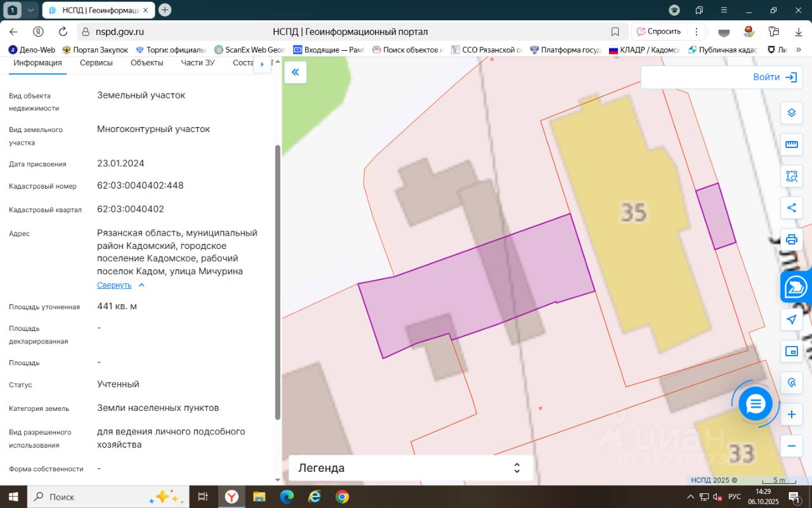Image resolution: width=812 pixels, height=508 pixels.
Task: Switch to the Информация tab
Action: 38,63
